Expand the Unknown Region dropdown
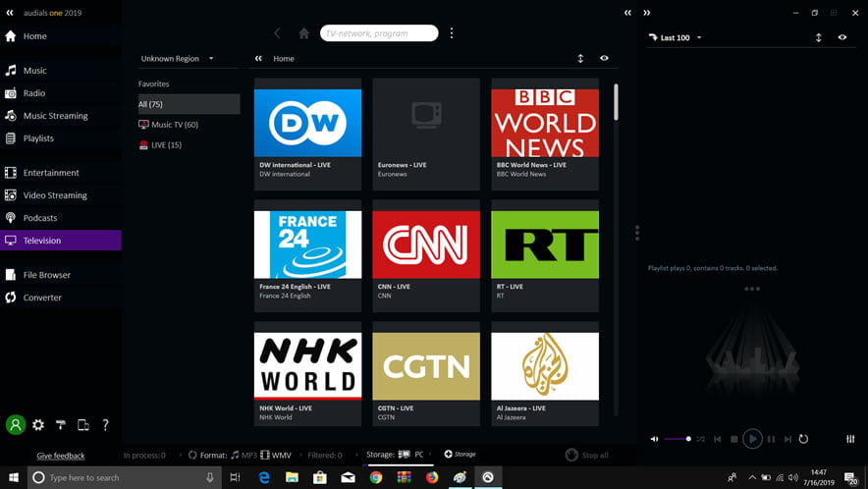The image size is (868, 489). (x=178, y=59)
